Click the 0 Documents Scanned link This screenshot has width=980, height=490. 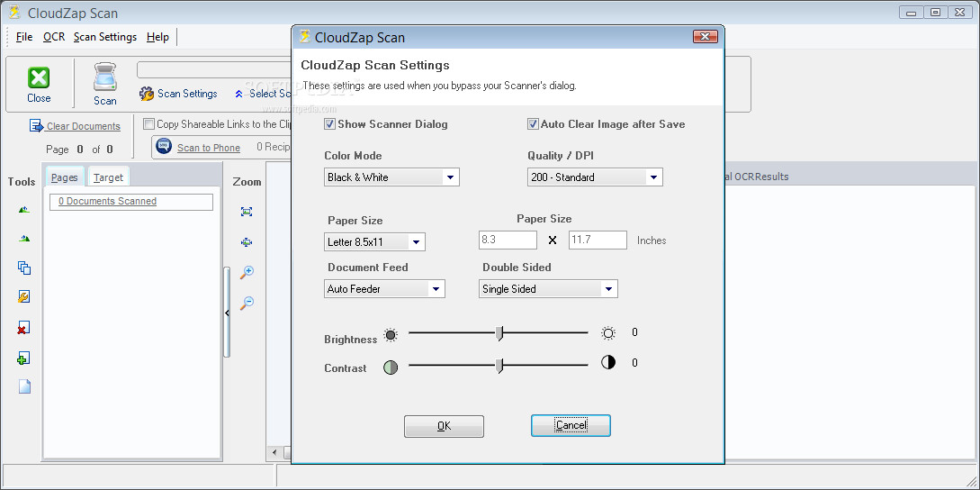(107, 201)
